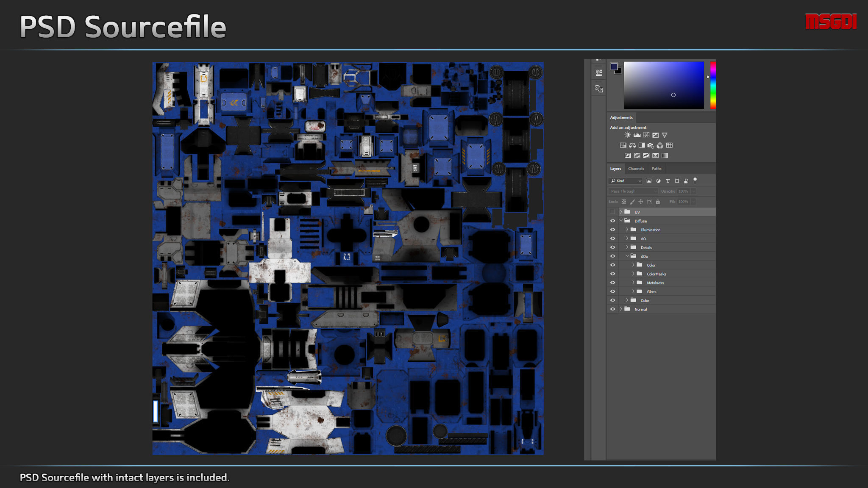Click the foreground color swatch
The height and width of the screenshot is (488, 868).
point(614,67)
